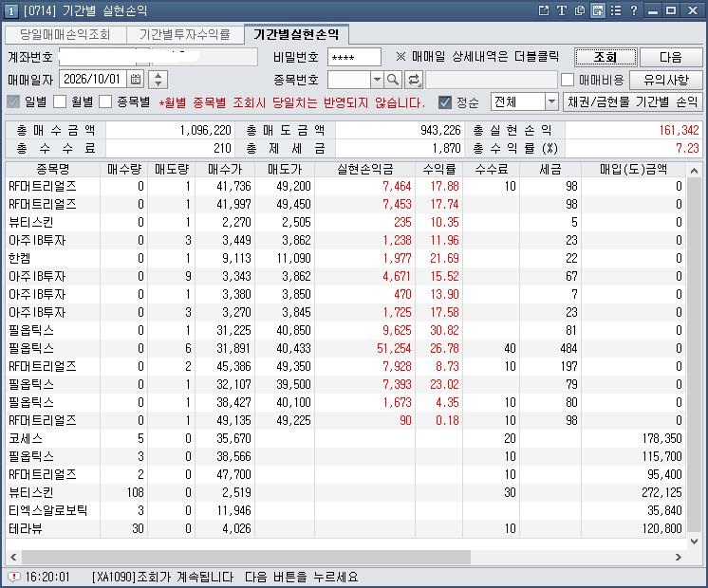
Task: Open the calendar picker next to trade date
Action: point(136,80)
